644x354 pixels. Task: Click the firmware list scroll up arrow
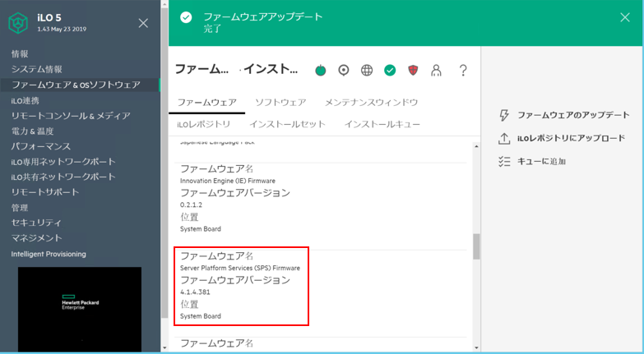point(476,146)
